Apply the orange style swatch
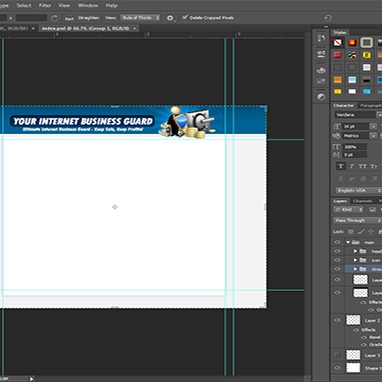Viewport: 382px width, 382px height. (338, 80)
